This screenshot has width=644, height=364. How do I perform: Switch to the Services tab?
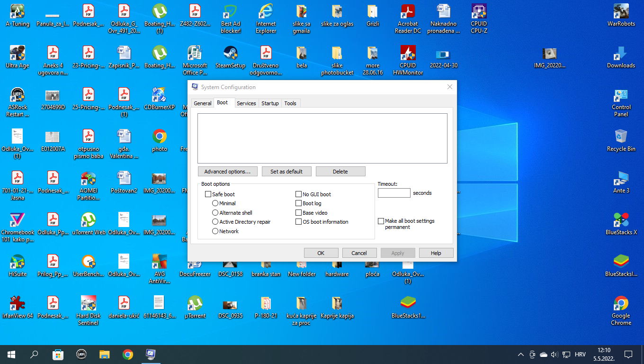(x=246, y=103)
